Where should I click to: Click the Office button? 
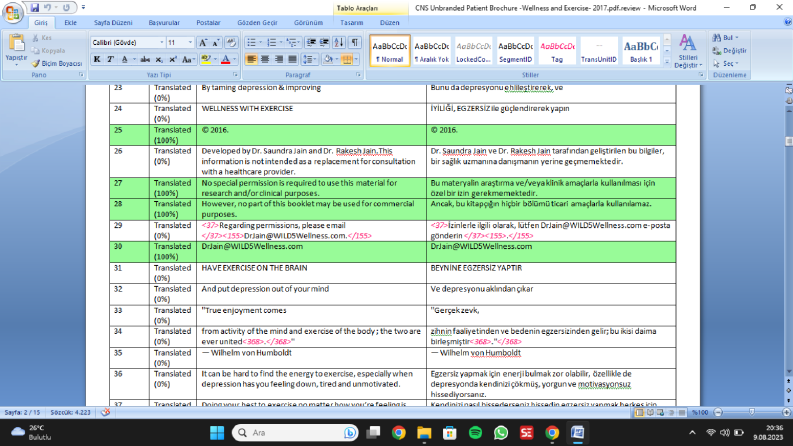[13, 13]
